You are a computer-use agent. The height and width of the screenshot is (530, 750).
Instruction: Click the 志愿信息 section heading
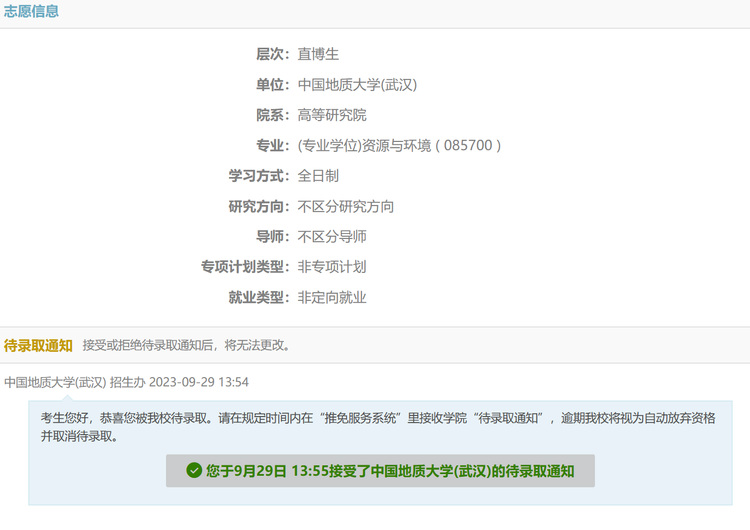pos(31,11)
